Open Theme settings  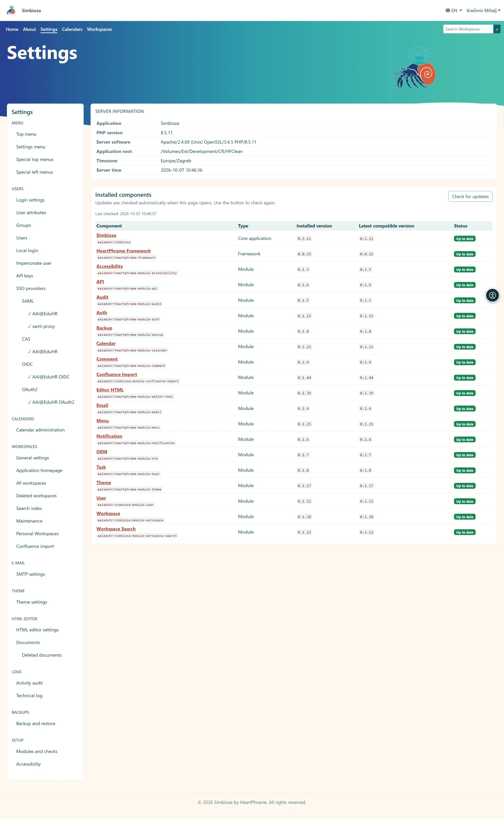[x=32, y=602]
